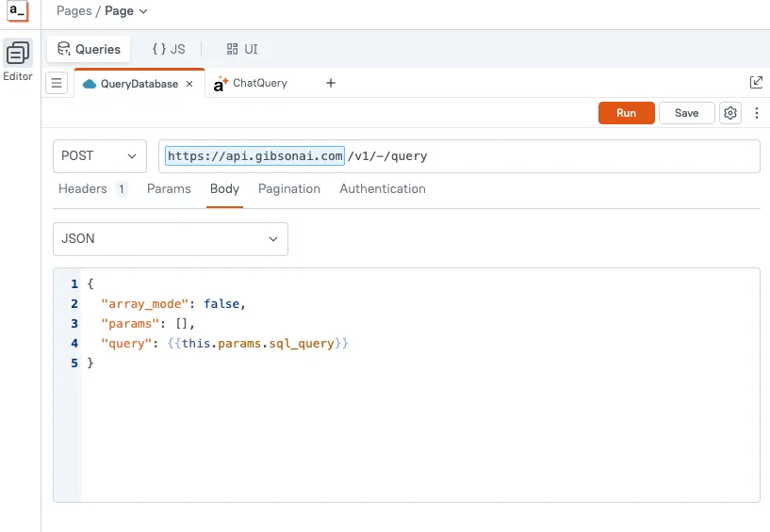The image size is (770, 532).
Task: Open the more options kebab menu
Action: click(756, 113)
